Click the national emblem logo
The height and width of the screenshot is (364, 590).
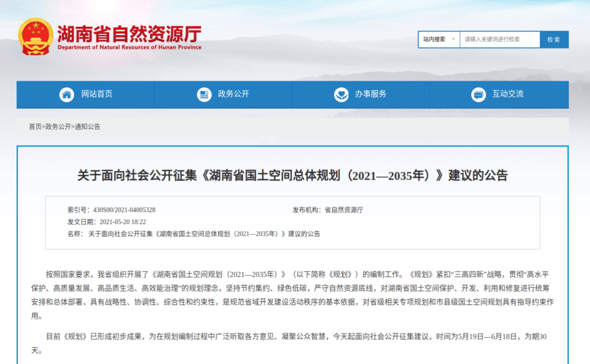pyautogui.click(x=36, y=36)
